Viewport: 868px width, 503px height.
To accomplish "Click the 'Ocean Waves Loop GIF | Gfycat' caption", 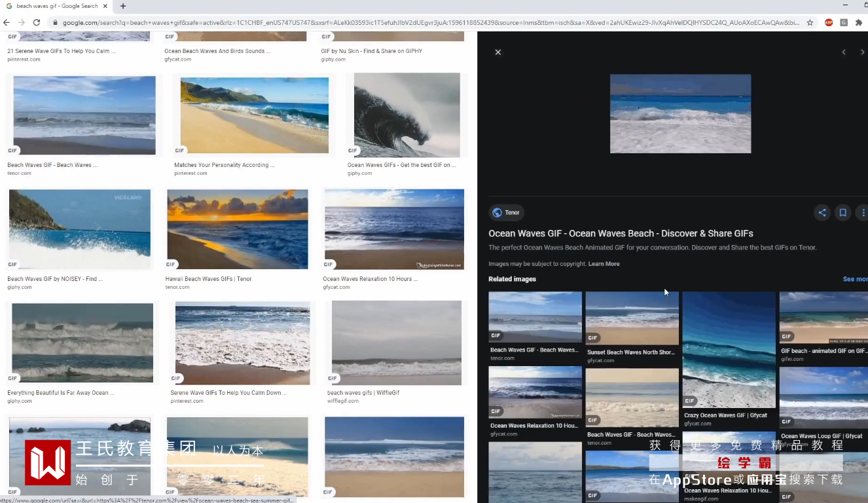I will (822, 436).
